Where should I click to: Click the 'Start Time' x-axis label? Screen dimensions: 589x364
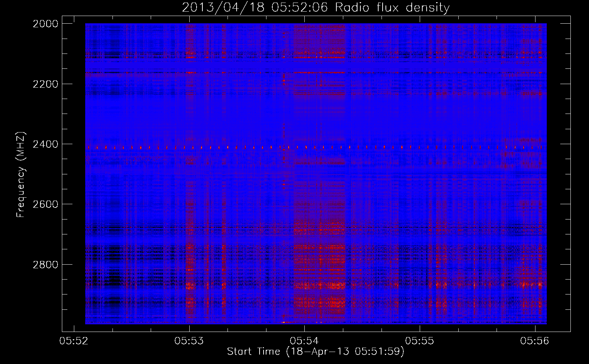316,352
